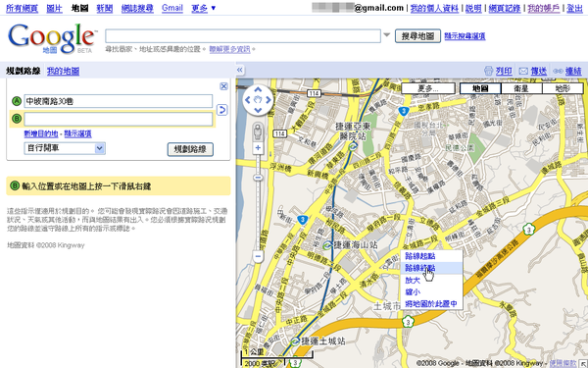The image size is (588, 368).
Task: Select the Street View pegman icon
Action: 258,131
